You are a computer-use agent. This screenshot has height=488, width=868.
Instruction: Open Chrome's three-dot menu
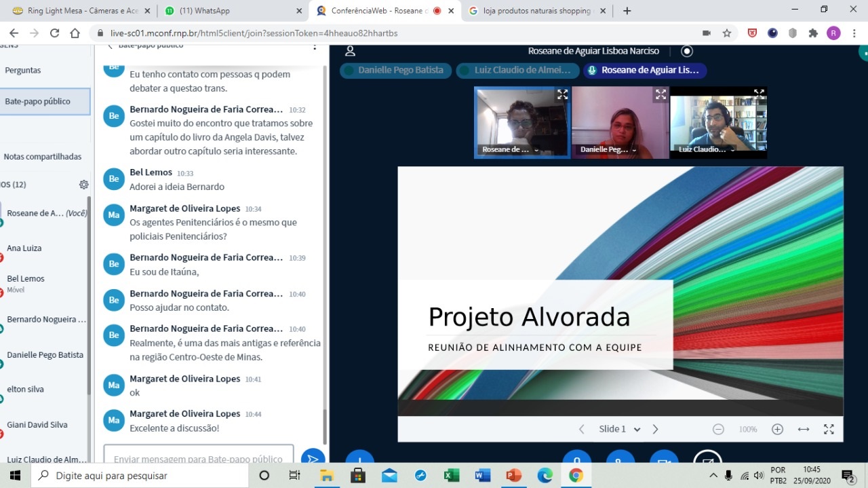(854, 33)
